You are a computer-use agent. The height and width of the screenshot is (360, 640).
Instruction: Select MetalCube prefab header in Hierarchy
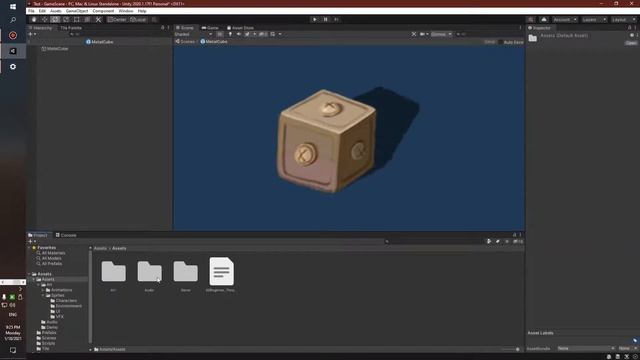click(x=100, y=42)
